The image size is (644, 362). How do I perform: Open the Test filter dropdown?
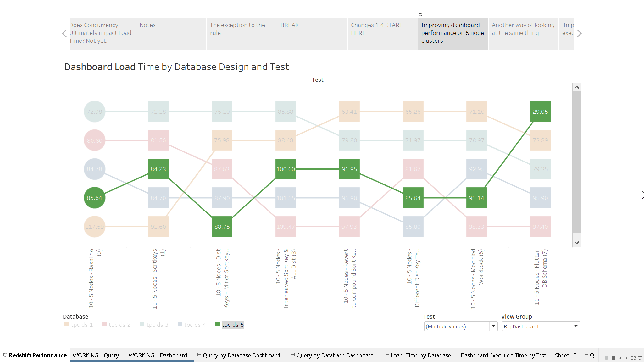point(493,326)
